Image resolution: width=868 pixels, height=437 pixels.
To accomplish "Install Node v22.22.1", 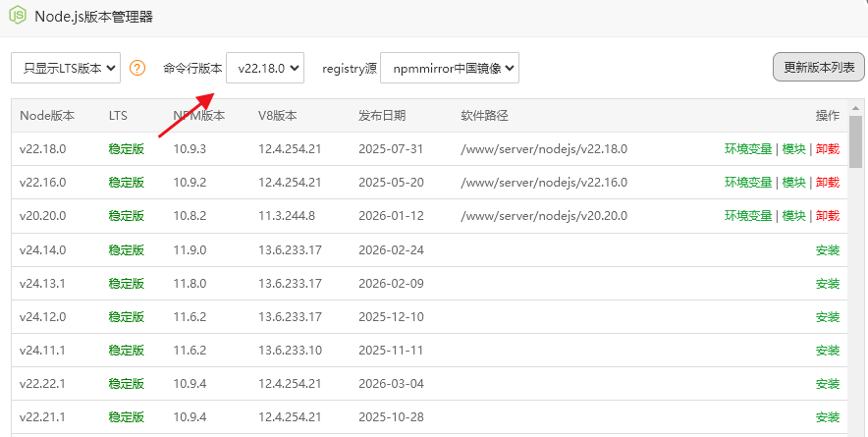I will tap(828, 384).
